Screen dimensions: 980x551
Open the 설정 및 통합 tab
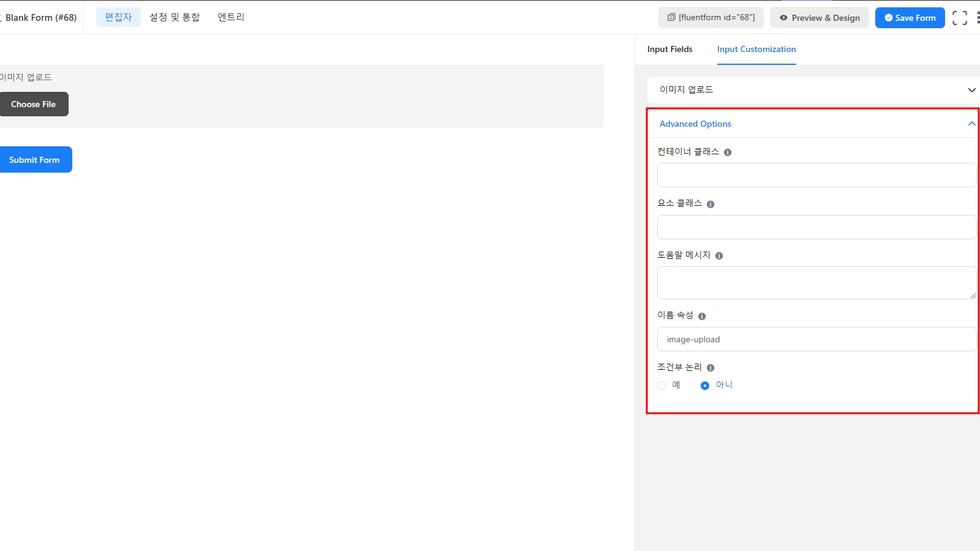tap(175, 17)
